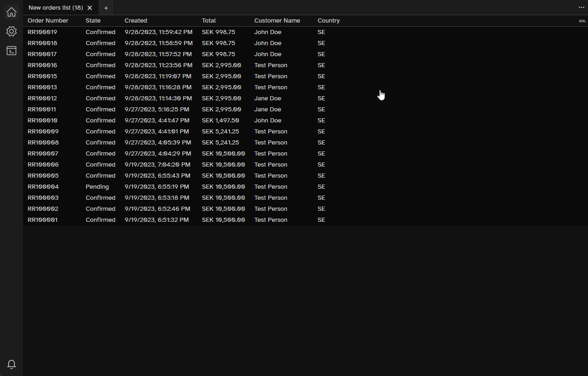Open a new tab with the plus button
The width and height of the screenshot is (588, 376).
(106, 8)
